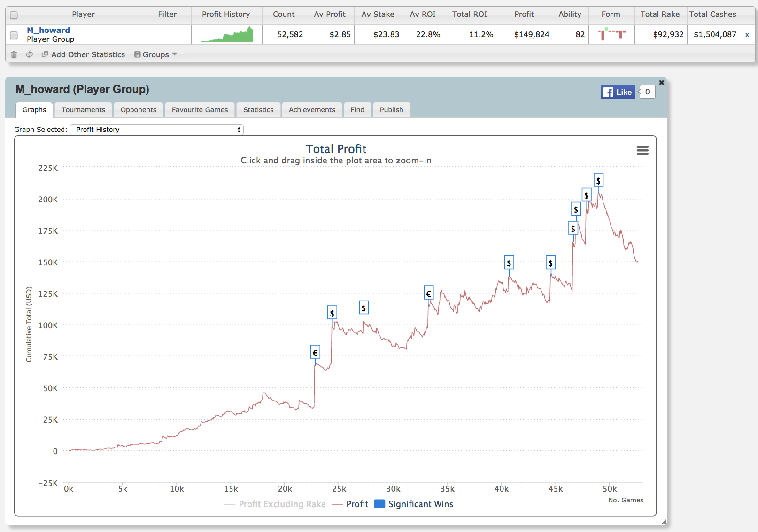Click Add Other Statistics
758x532 pixels.
point(84,54)
